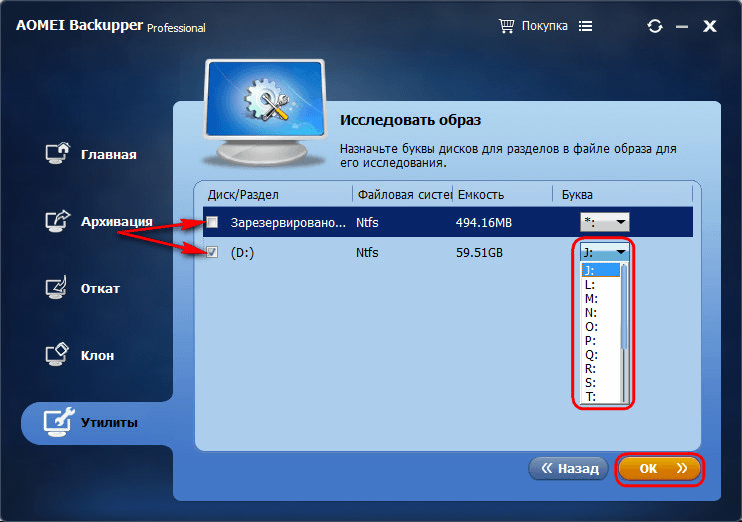Click the Утилиты tools icon
The width and height of the screenshot is (742, 522).
pos(59,422)
